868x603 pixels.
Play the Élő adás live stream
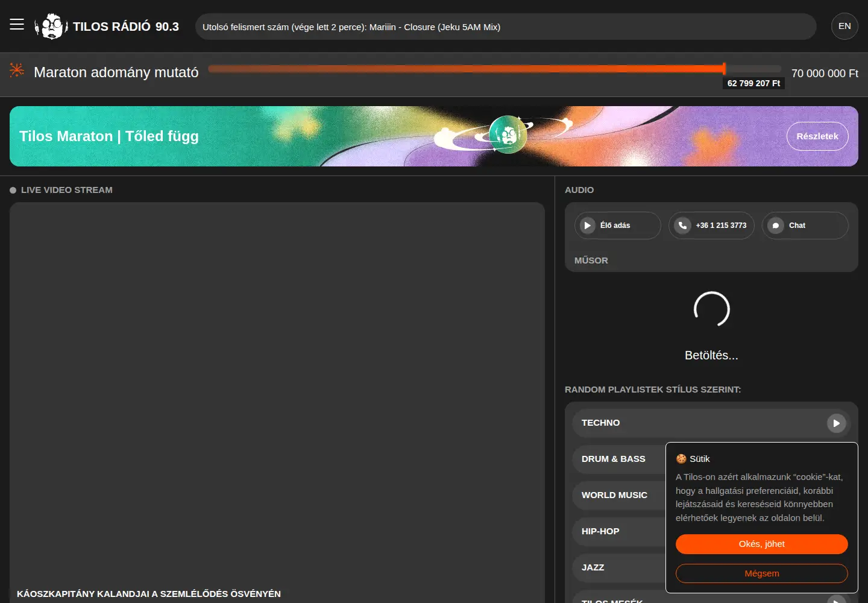617,226
